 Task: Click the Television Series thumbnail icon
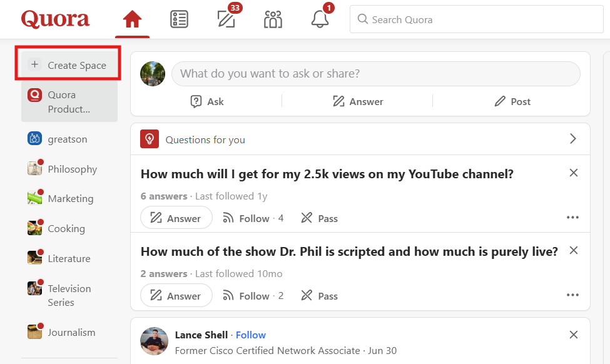34,288
